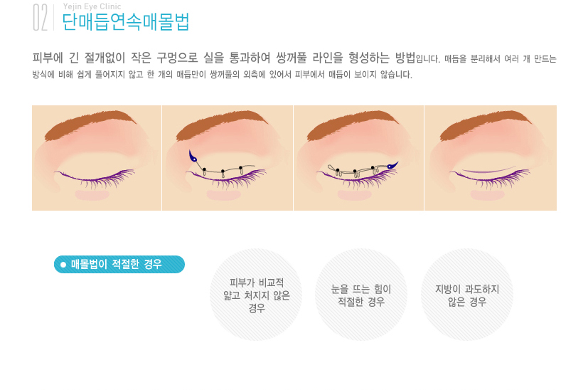Click the first closed eyelid illustration
This screenshot has width=588, height=390.
pyautogui.click(x=97, y=158)
